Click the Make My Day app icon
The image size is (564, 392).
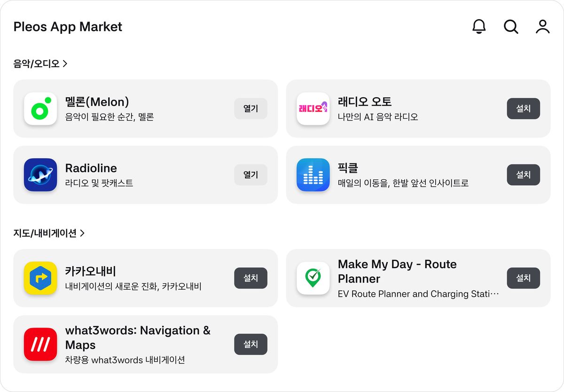(313, 278)
